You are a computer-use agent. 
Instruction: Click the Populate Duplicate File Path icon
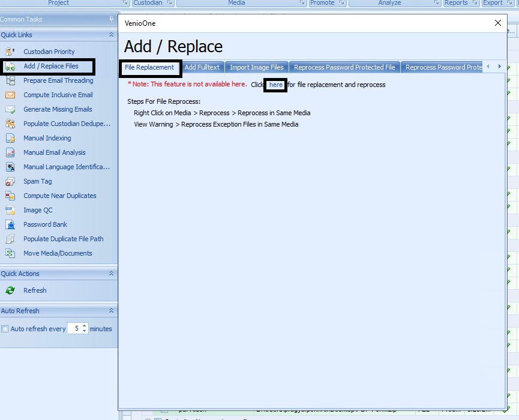point(10,239)
